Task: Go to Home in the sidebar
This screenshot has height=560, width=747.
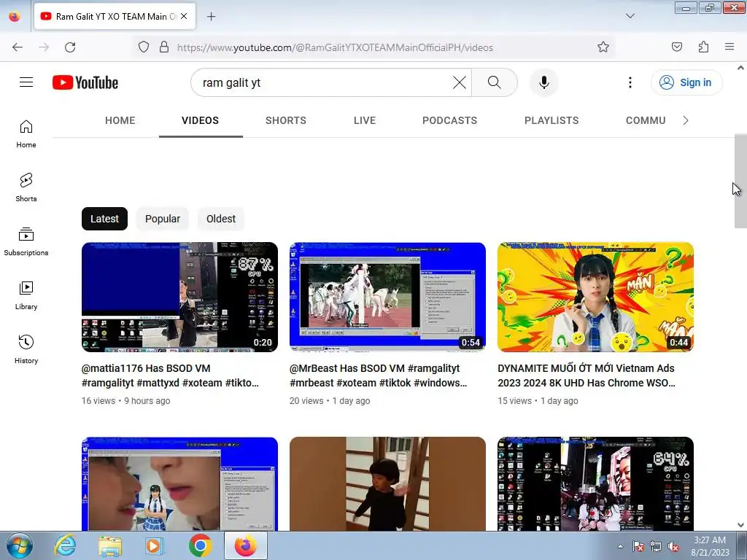Action: pos(26,134)
